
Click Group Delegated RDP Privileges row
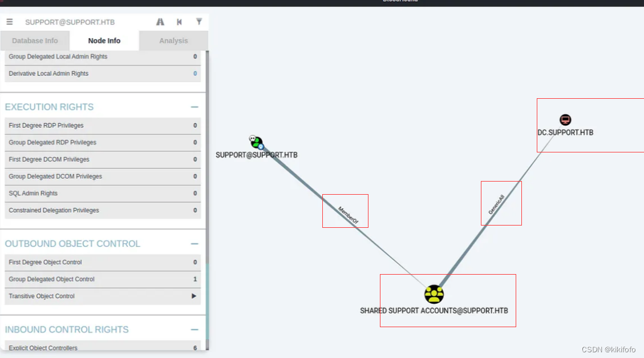(x=103, y=142)
